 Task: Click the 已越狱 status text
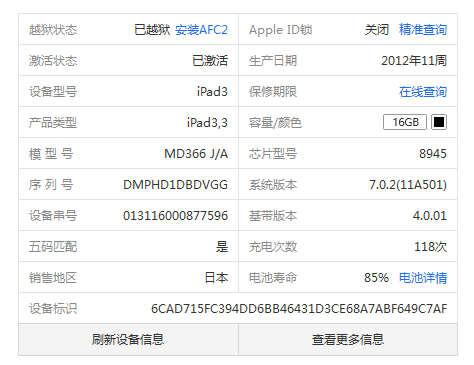[152, 30]
